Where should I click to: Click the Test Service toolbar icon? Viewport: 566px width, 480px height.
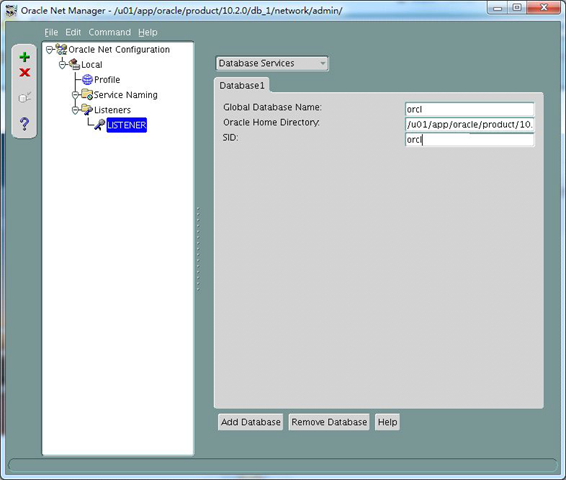click(x=25, y=97)
